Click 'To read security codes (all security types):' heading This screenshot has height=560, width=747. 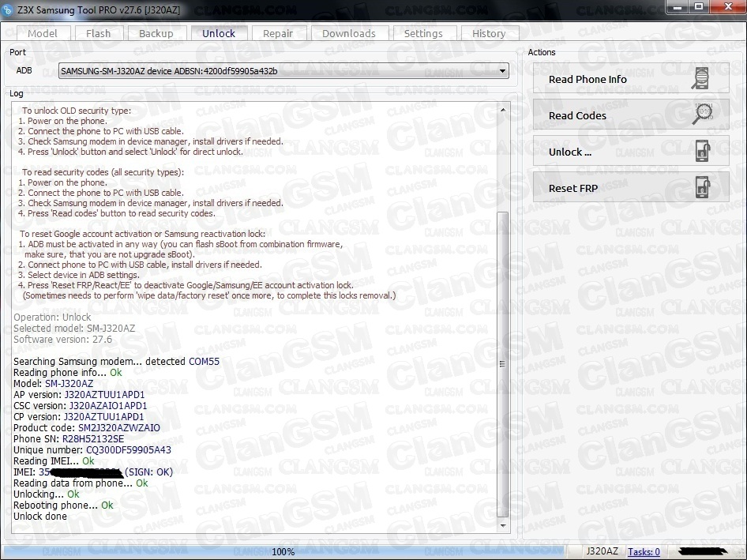coord(103,172)
